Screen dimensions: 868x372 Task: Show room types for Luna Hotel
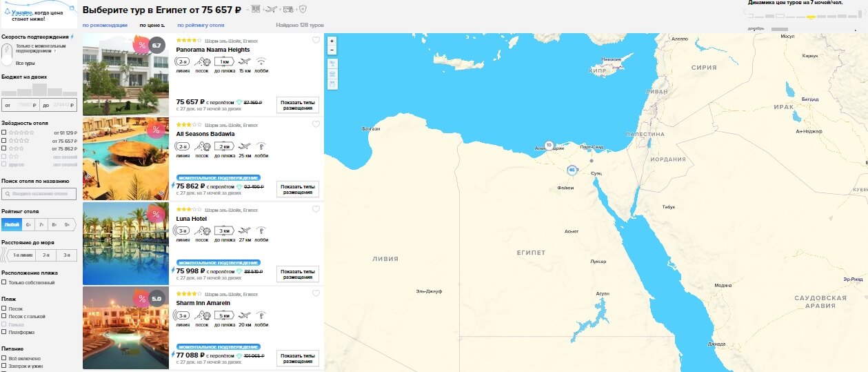(298, 274)
